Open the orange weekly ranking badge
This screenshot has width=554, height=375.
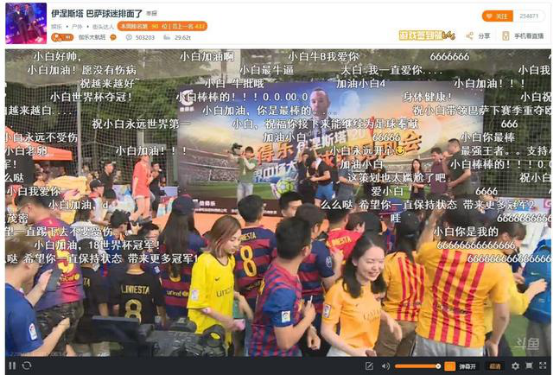tap(162, 26)
